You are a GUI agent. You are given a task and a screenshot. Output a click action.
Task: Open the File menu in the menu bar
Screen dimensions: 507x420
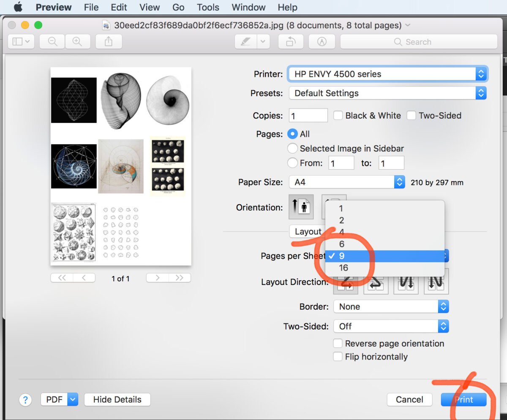(91, 7)
